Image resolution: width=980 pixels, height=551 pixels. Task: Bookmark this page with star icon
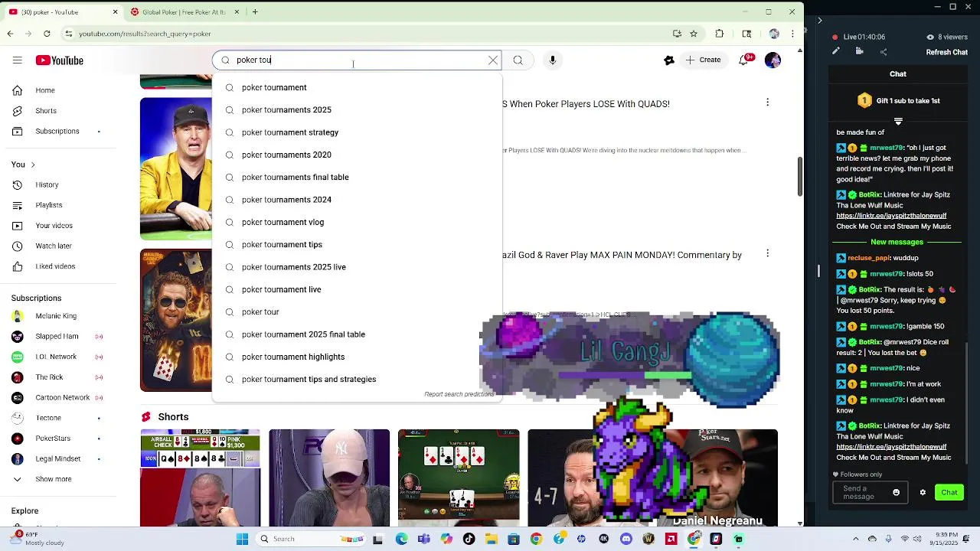694,34
